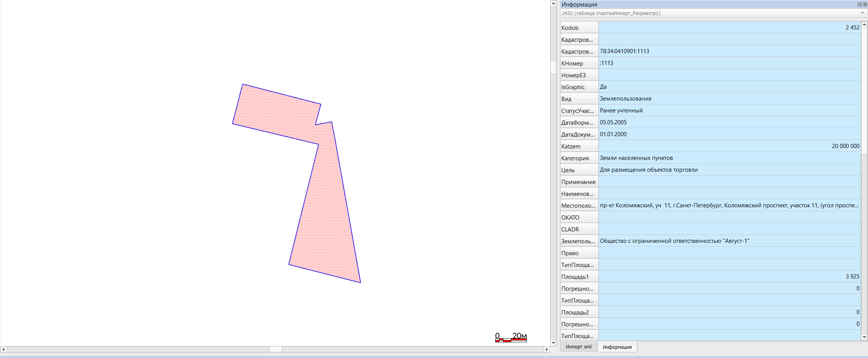
Task: Float the Информация panel with undock icon
Action: (859, 4)
